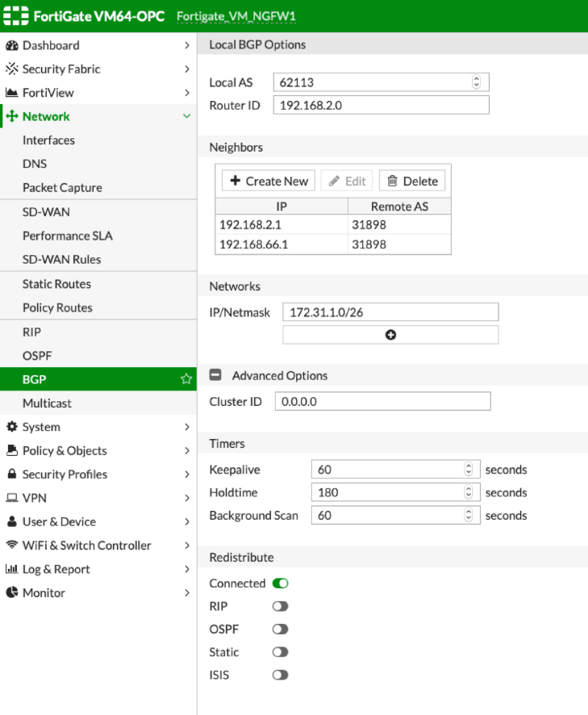Enable Static route redistribution

pos(280,652)
